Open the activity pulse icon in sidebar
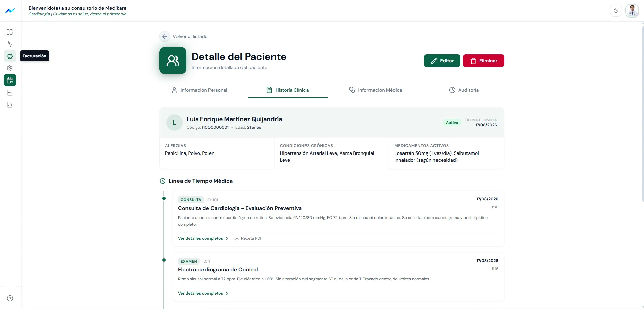Image resolution: width=644 pixels, height=309 pixels. (10, 44)
